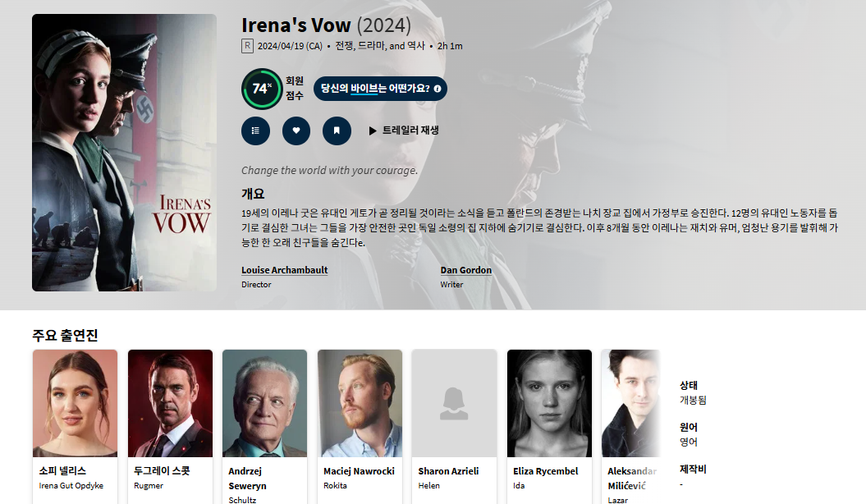Add movie to watchlist bookmark icon
The image size is (866, 504).
(337, 131)
